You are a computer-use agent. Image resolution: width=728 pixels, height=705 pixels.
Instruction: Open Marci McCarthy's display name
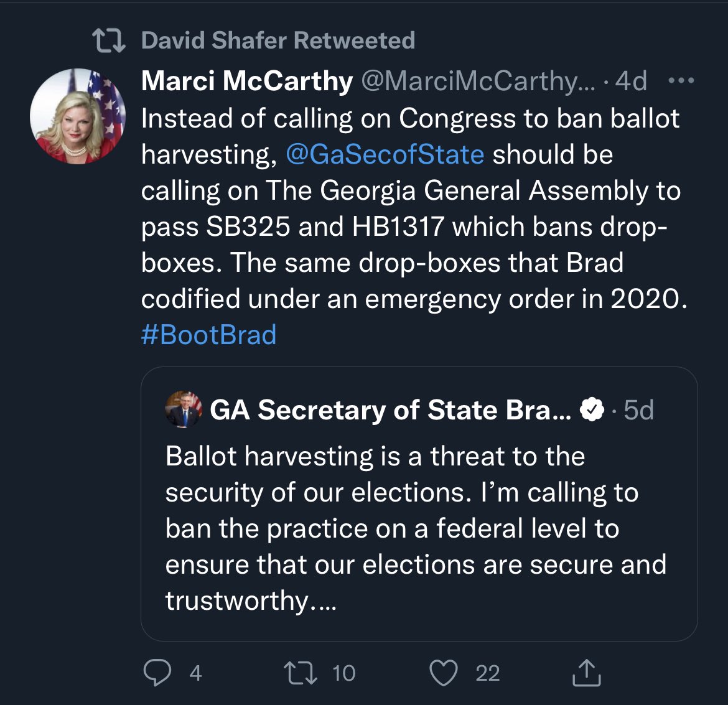247,81
